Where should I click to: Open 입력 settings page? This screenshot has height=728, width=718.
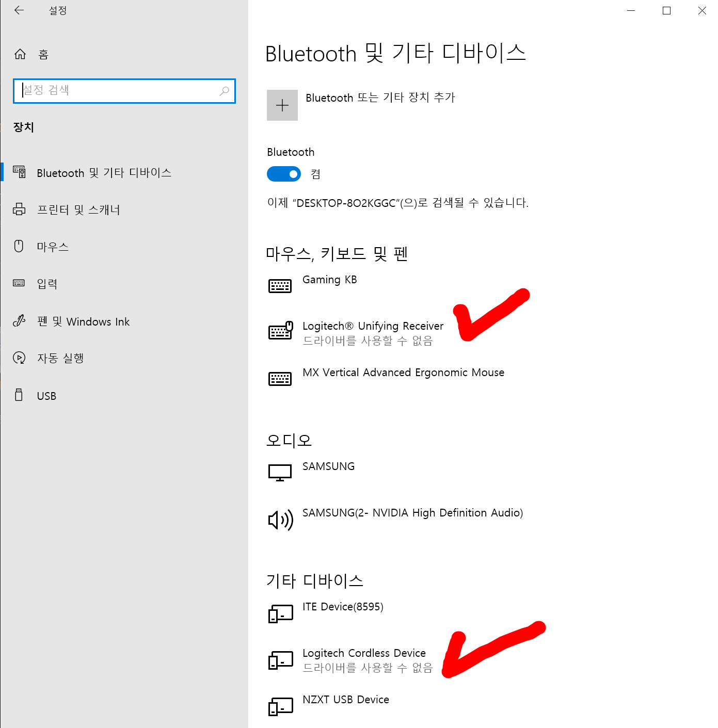pyautogui.click(x=124, y=284)
